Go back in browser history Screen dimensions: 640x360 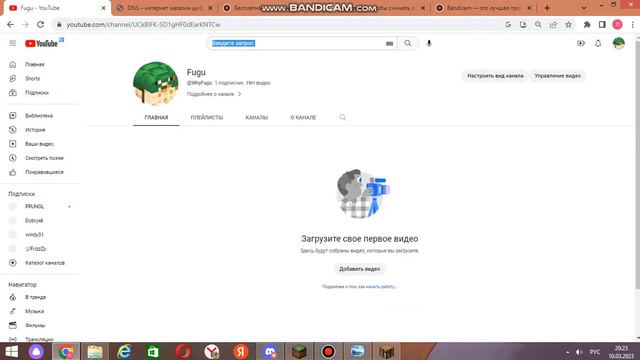[11, 24]
